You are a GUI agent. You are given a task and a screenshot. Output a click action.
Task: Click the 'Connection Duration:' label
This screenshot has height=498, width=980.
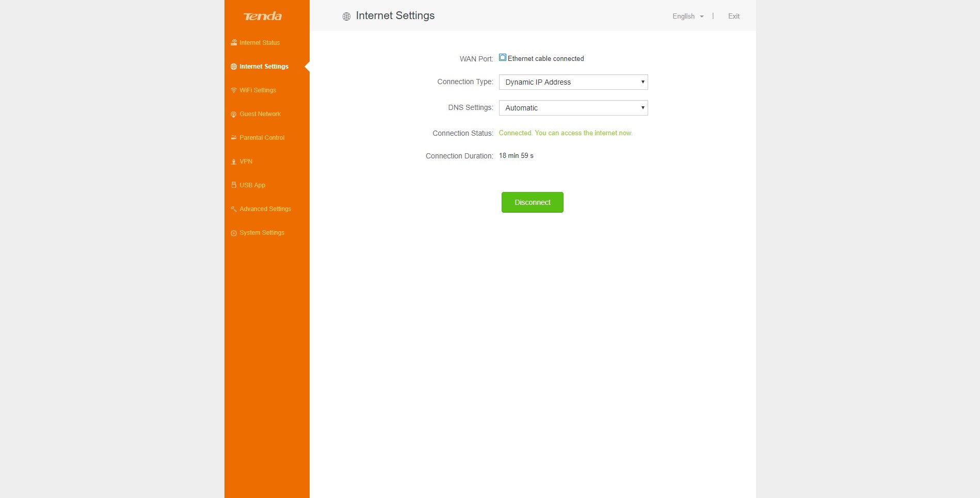tap(459, 156)
